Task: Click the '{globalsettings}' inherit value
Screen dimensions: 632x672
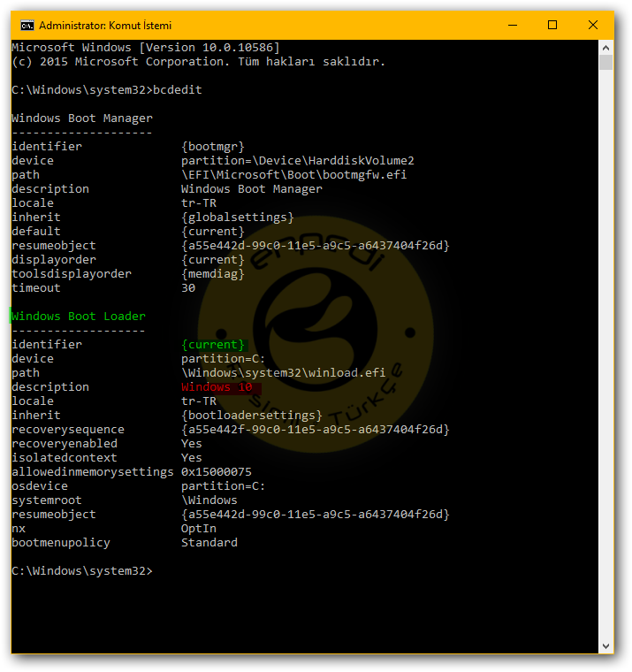Action: pos(238,218)
